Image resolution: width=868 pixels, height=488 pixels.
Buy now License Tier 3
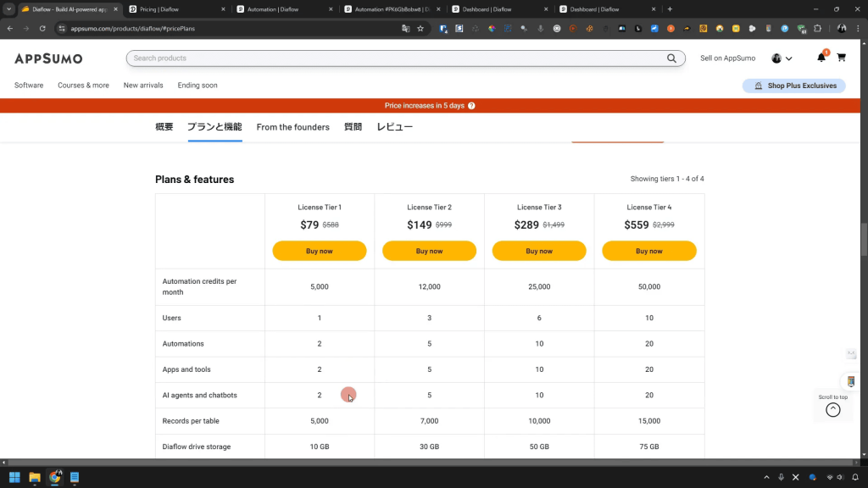pyautogui.click(x=539, y=251)
